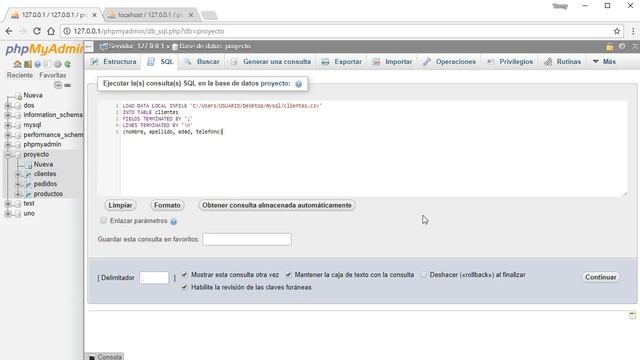
Task: Click Obtener consulta almacenada automáticamente button
Action: 277,205
